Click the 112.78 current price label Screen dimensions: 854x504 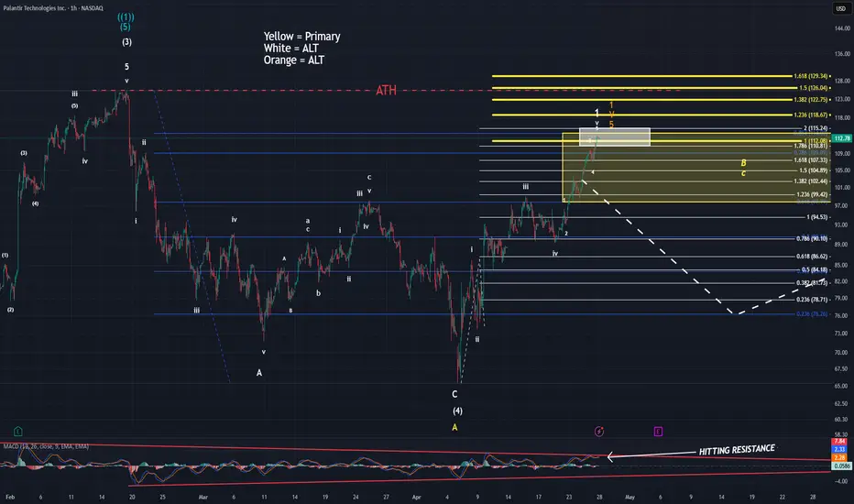click(842, 138)
